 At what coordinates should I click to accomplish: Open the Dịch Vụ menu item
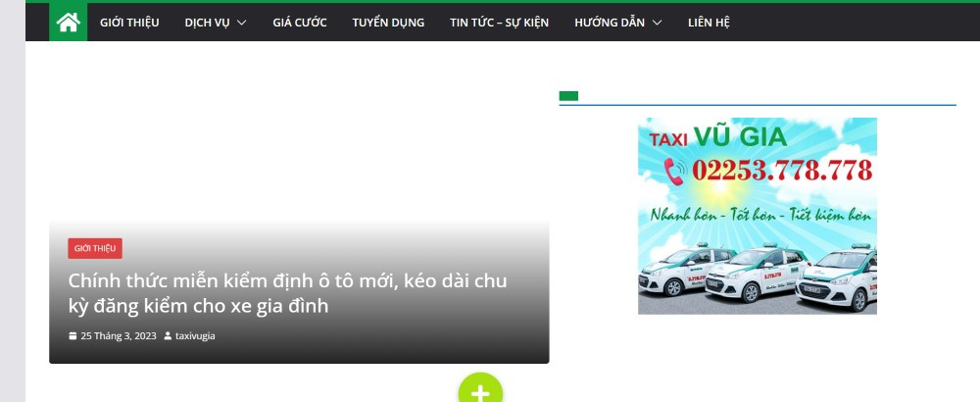point(207,23)
